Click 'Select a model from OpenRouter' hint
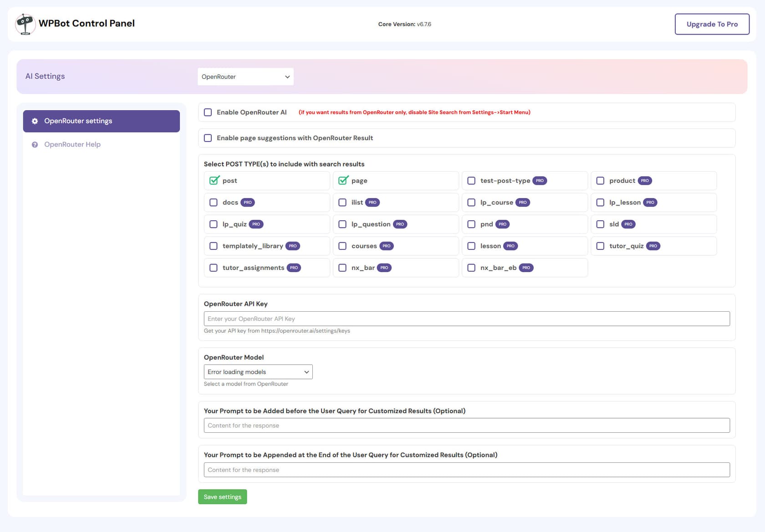 (x=246, y=384)
